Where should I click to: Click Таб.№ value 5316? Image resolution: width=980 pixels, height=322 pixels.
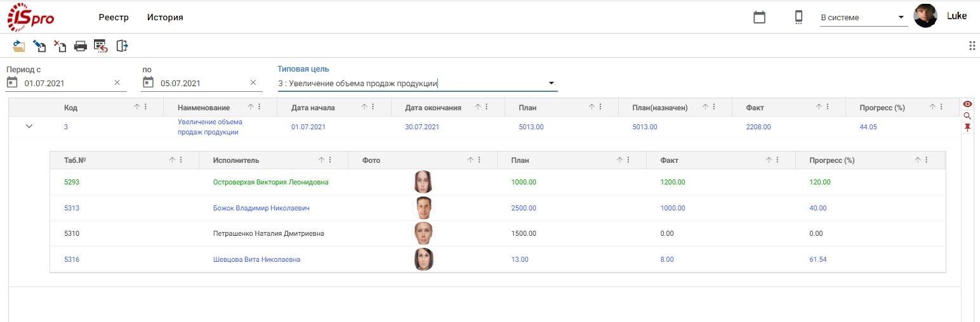72,259
